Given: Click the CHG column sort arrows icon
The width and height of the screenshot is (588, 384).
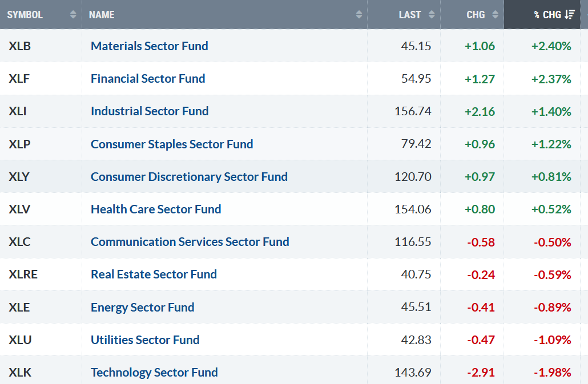Looking at the screenshot, I should point(495,15).
